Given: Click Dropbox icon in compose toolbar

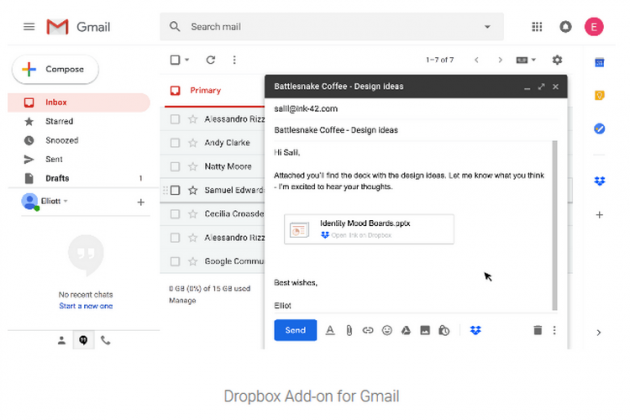Looking at the screenshot, I should [475, 330].
